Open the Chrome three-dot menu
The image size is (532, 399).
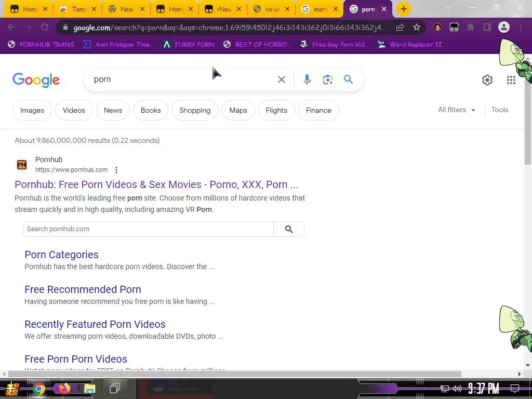click(521, 27)
